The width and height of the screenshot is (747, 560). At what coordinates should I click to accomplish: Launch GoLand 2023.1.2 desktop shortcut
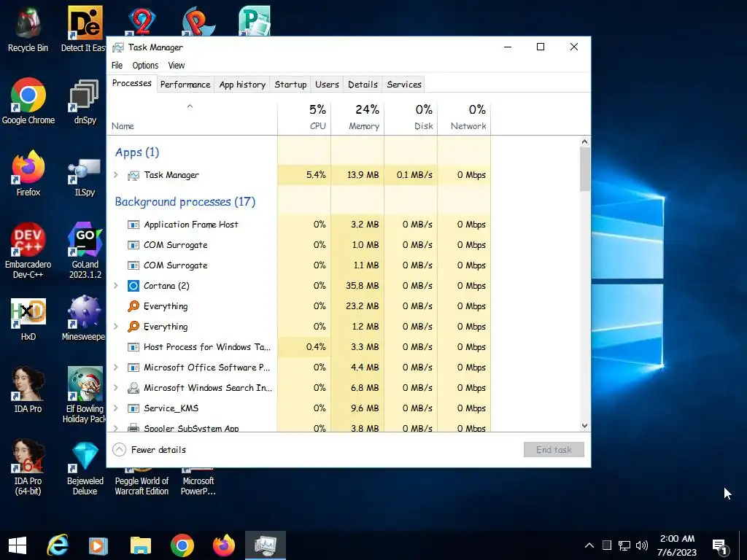(x=85, y=250)
